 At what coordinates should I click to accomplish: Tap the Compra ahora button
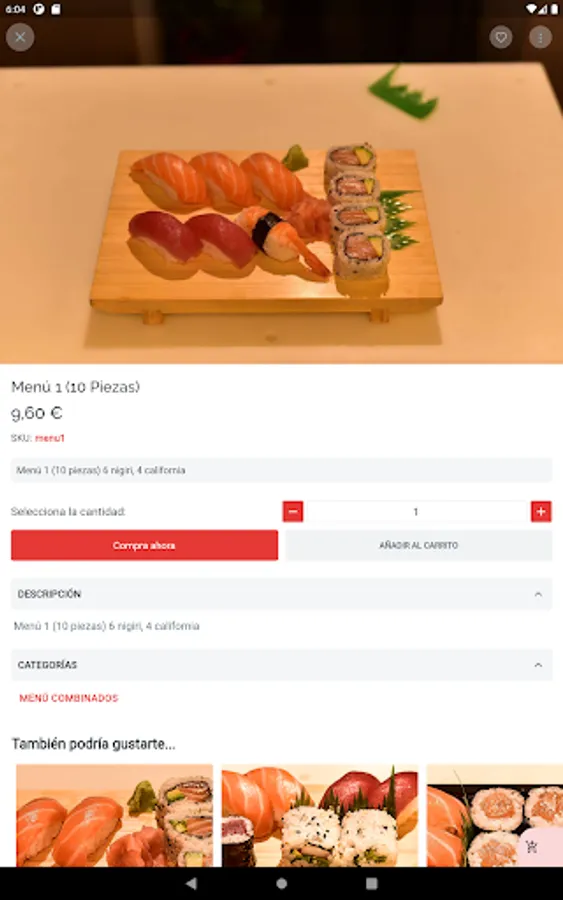144,545
